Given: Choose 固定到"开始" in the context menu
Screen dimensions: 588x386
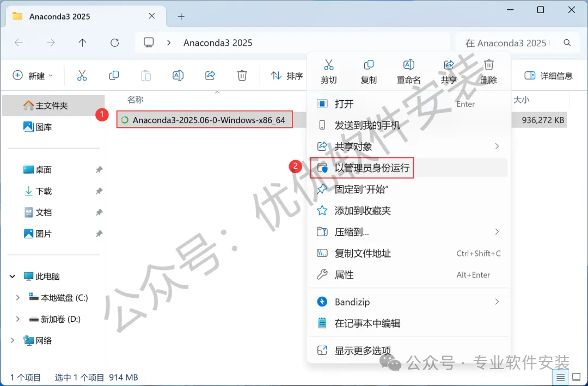Looking at the screenshot, I should point(409,189).
